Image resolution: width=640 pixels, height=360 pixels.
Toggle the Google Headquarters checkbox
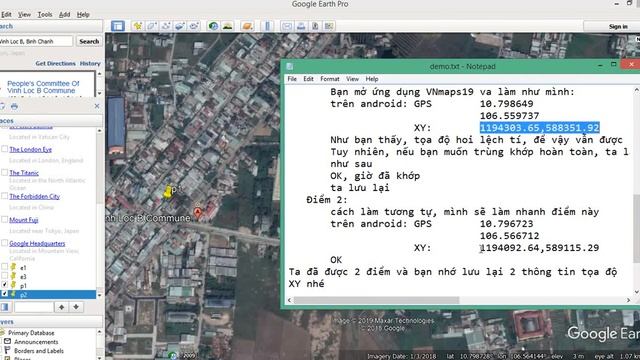(x=4, y=243)
